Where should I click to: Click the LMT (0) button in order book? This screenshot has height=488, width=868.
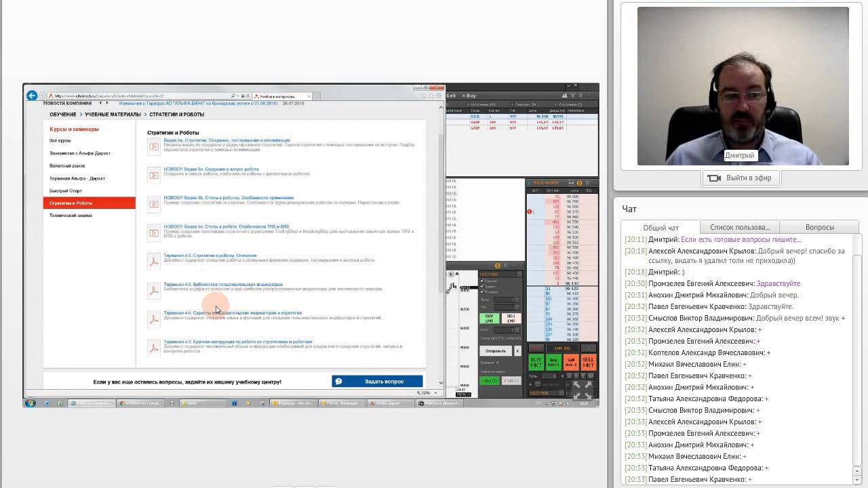click(561, 348)
